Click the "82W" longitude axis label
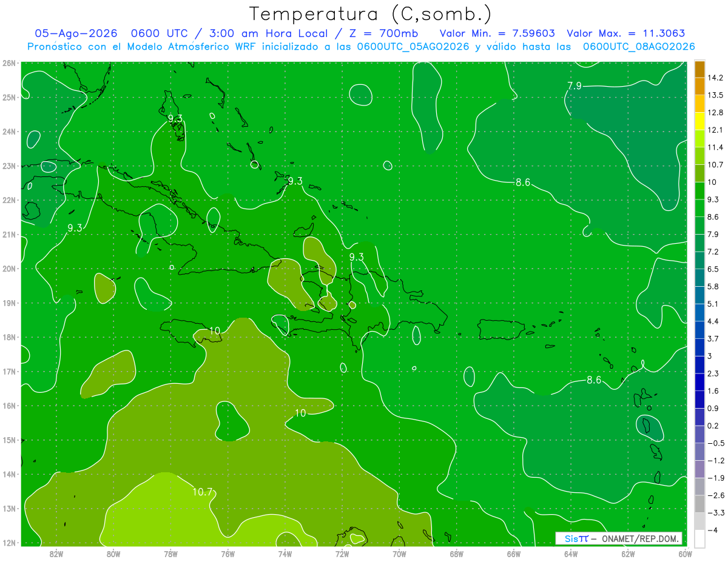The height and width of the screenshot is (562, 728). coord(56,553)
